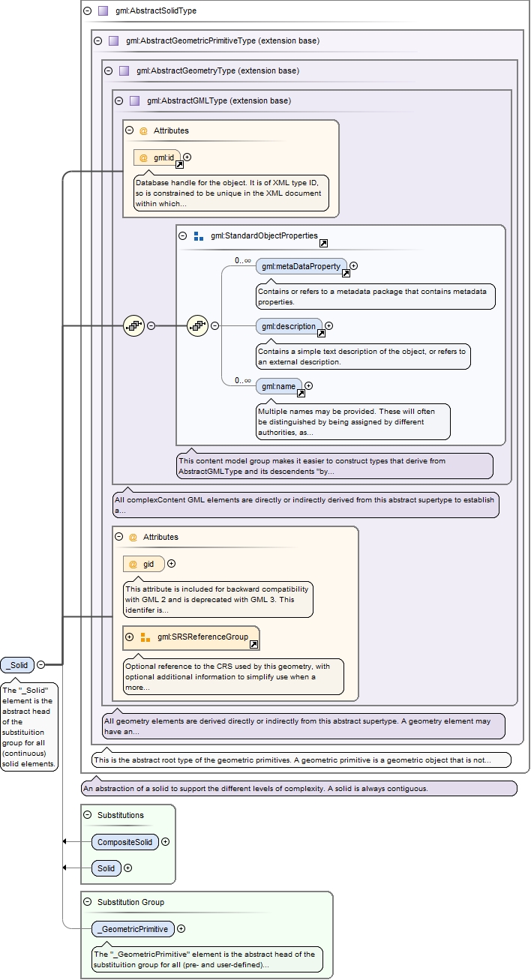
Task: Expand the gml:metaDataProperty plus button
Action: [x=354, y=266]
